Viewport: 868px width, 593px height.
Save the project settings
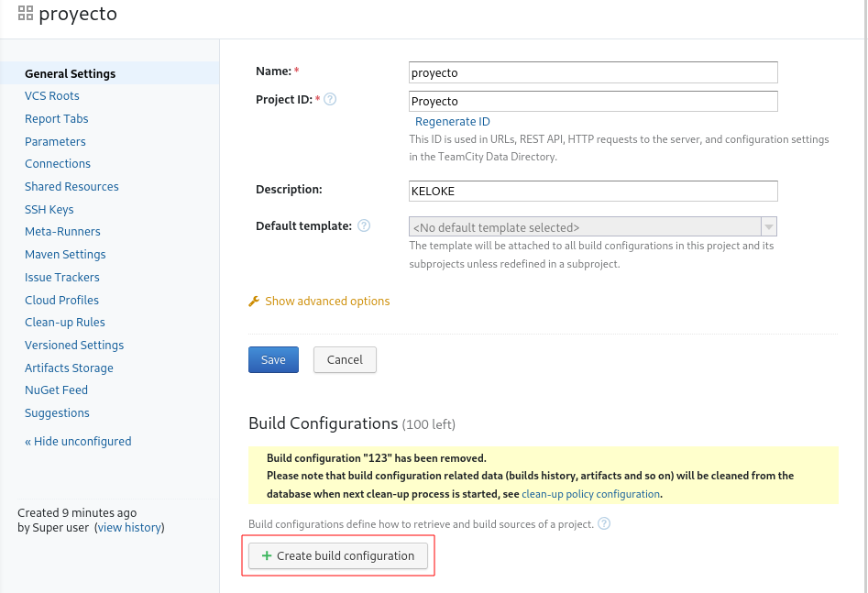[x=273, y=360]
